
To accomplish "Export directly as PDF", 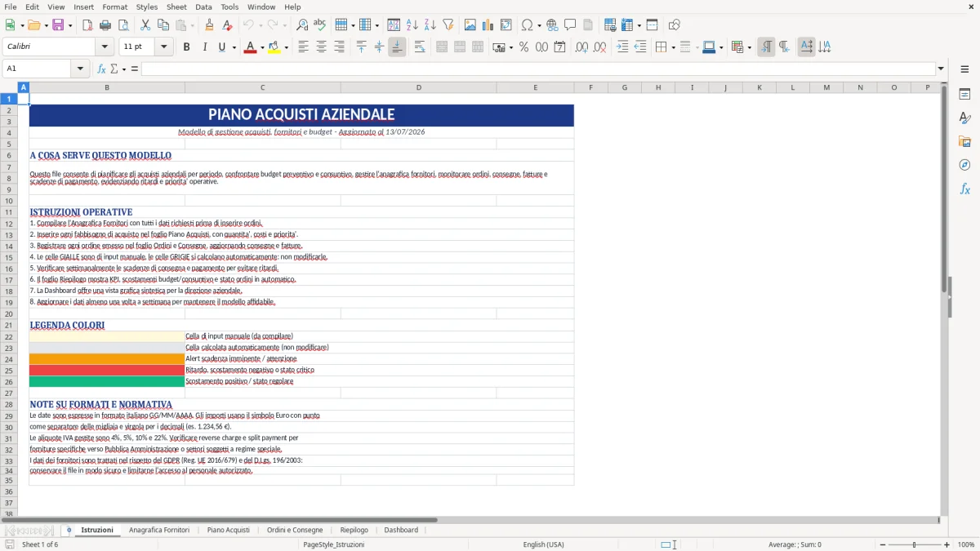I will point(87,25).
